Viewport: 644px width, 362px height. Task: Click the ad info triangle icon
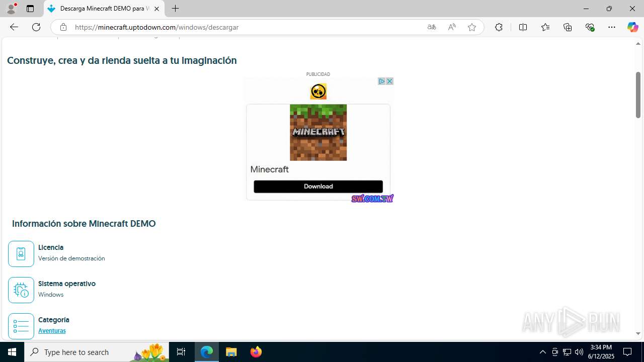[x=381, y=81]
